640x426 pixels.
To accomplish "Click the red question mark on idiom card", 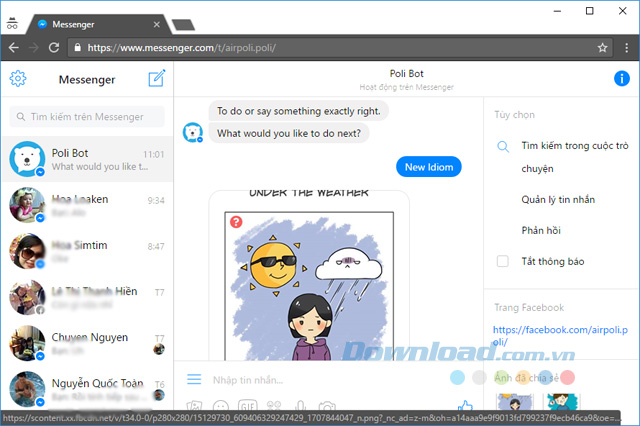I will point(236,221).
